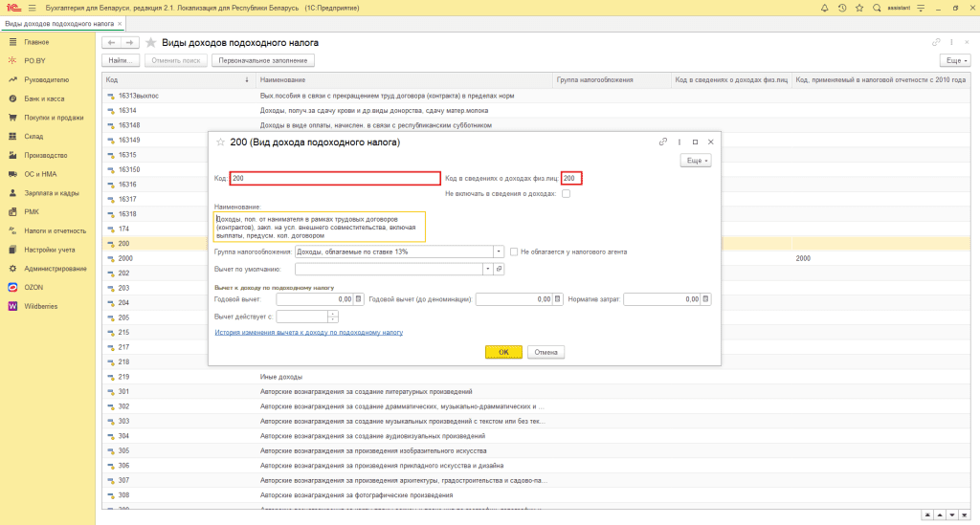Mark dialog item 200 as favorite star
The image size is (980, 525).
(220, 142)
